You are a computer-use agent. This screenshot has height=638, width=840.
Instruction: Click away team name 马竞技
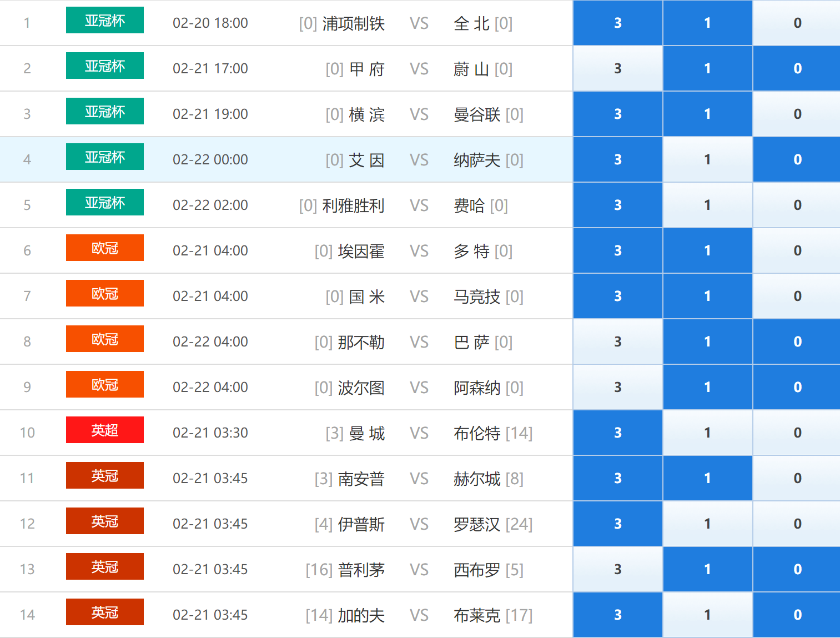[x=477, y=297]
